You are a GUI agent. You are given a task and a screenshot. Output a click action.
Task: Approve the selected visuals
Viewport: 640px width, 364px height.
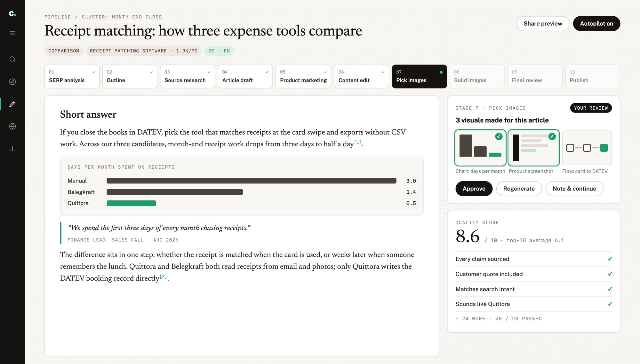point(474,189)
